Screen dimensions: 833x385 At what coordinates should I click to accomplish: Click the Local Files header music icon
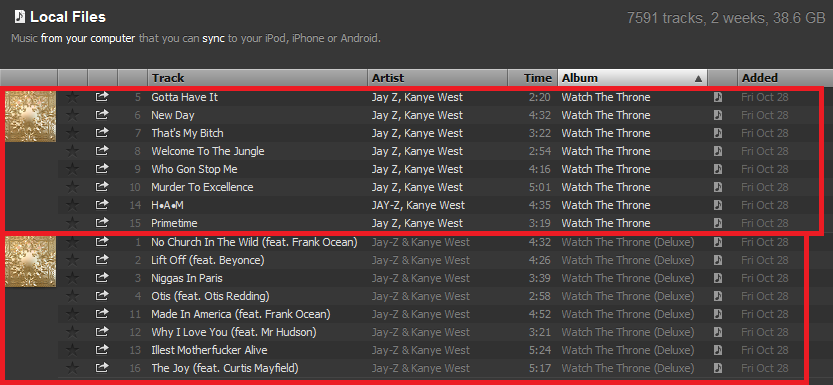point(20,17)
